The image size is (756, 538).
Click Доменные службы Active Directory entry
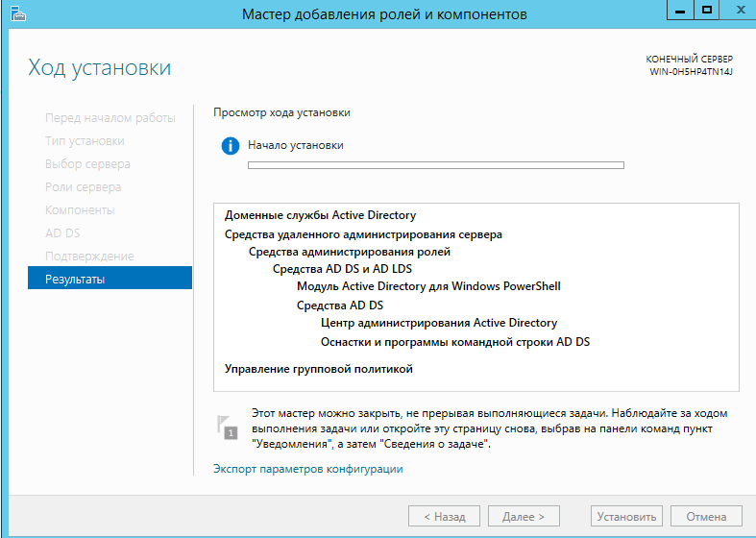click(x=320, y=215)
